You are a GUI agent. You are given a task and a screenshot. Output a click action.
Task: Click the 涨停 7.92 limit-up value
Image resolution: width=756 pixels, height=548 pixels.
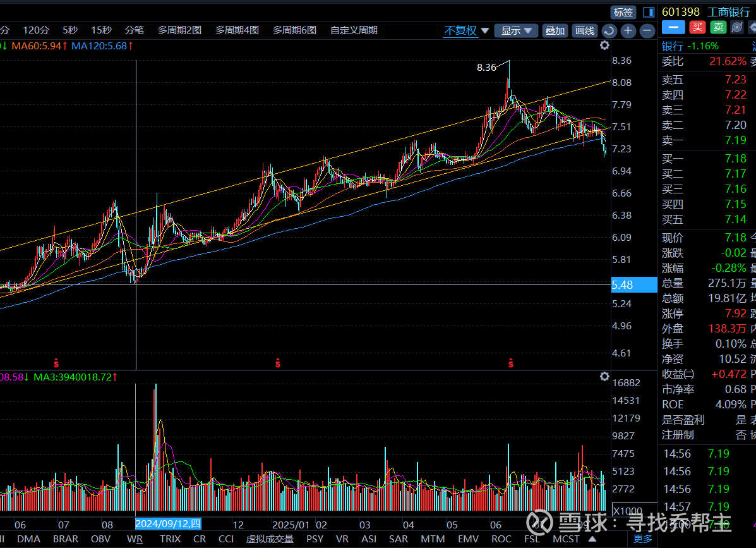[735, 314]
